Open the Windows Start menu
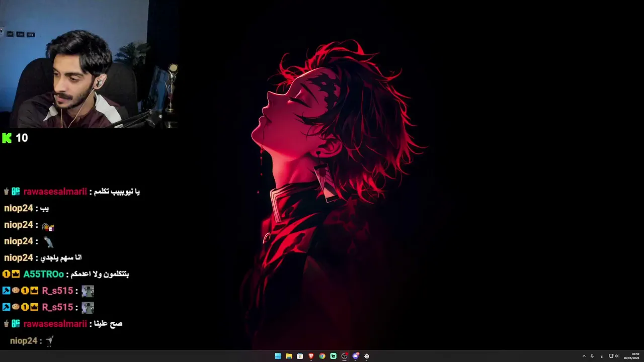 [278, 356]
